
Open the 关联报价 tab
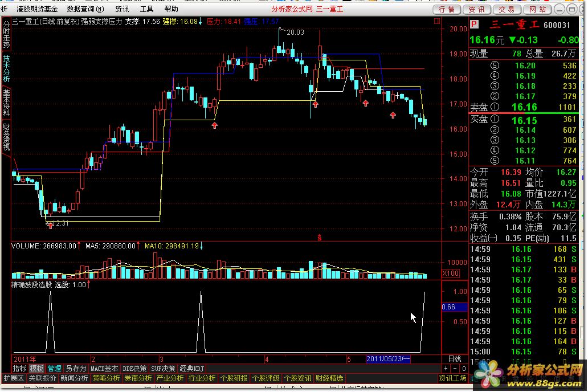(42, 378)
